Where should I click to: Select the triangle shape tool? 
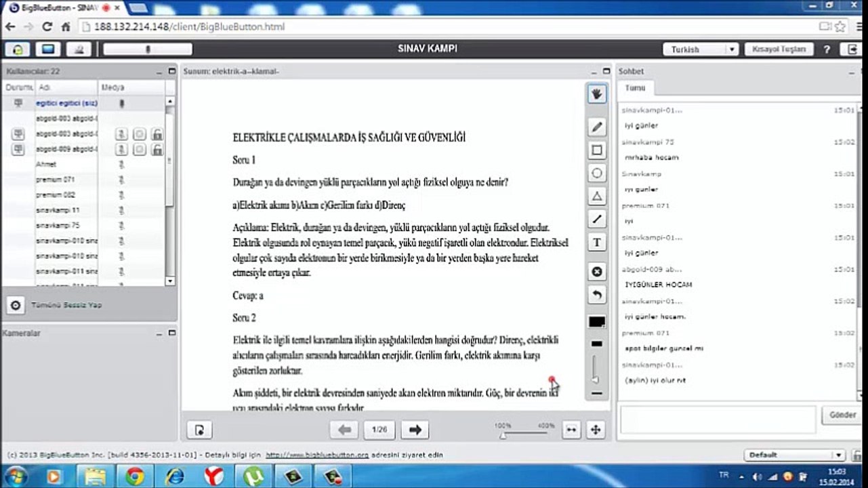tap(596, 196)
